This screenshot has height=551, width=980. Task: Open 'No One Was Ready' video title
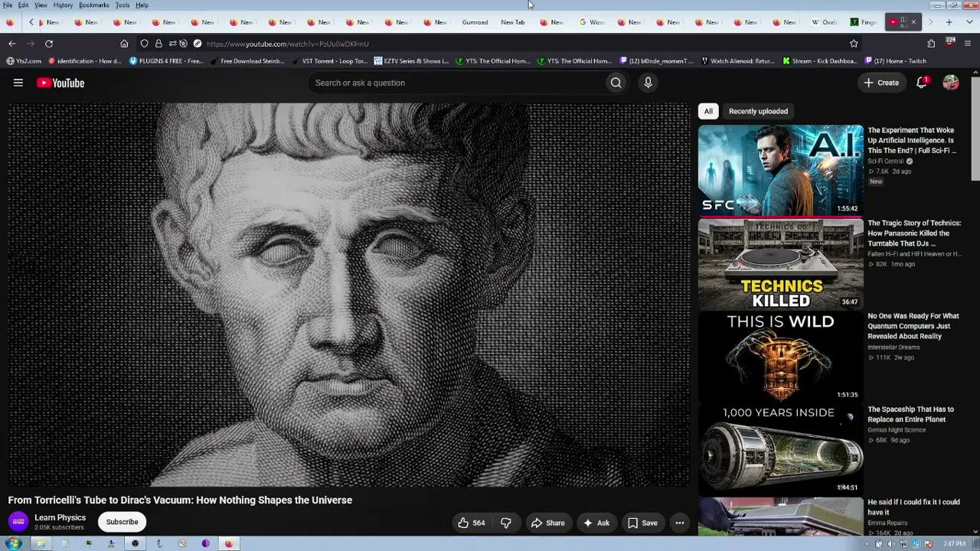point(913,326)
